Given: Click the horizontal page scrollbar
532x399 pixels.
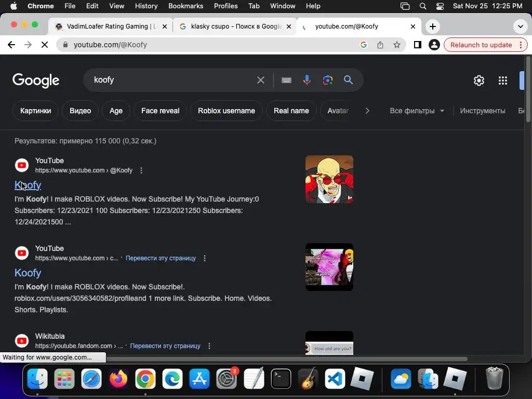Looking at the screenshot, I should (x=287, y=358).
